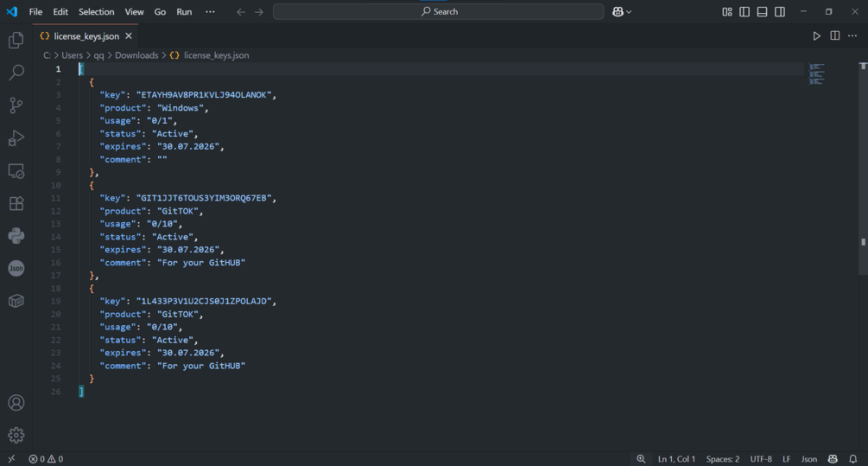Go forward in navigation history
This screenshot has width=868, height=466.
click(x=259, y=11)
